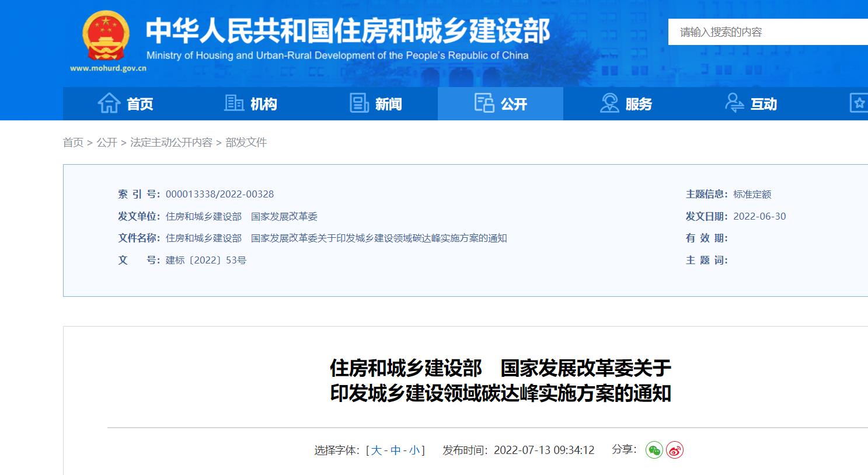This screenshot has width=868, height=475.
Task: Click the 公开 disclosure icon in the nav bar
Action: click(483, 103)
